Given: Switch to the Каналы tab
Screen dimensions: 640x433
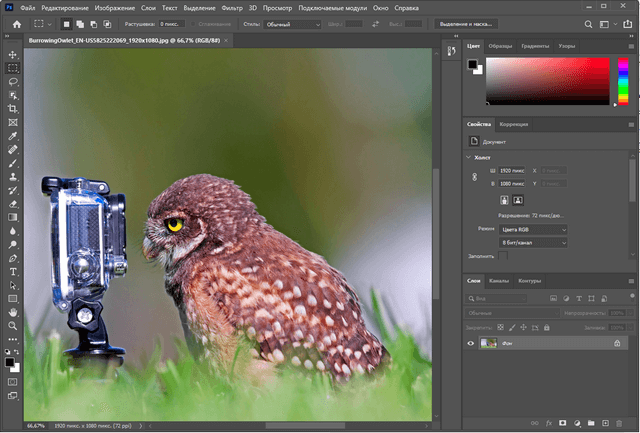Looking at the screenshot, I should click(499, 281).
